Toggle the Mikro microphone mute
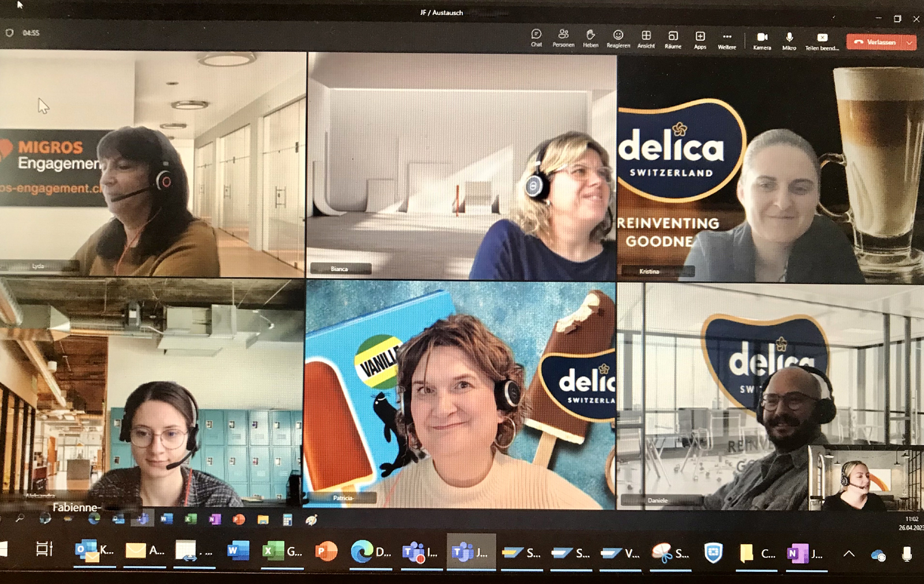The width and height of the screenshot is (924, 584). pyautogui.click(x=789, y=41)
